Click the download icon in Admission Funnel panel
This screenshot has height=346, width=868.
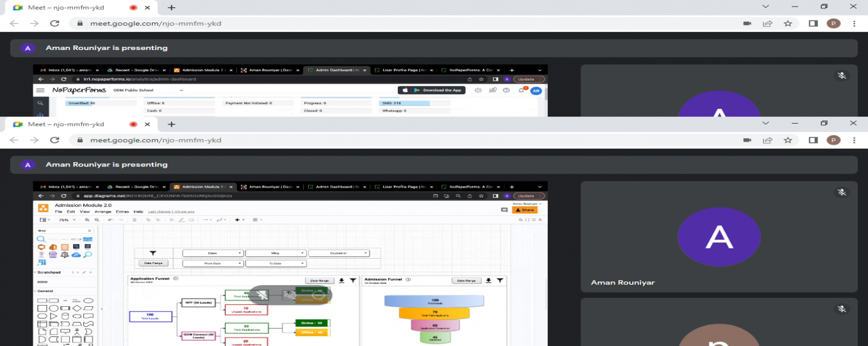click(x=489, y=280)
